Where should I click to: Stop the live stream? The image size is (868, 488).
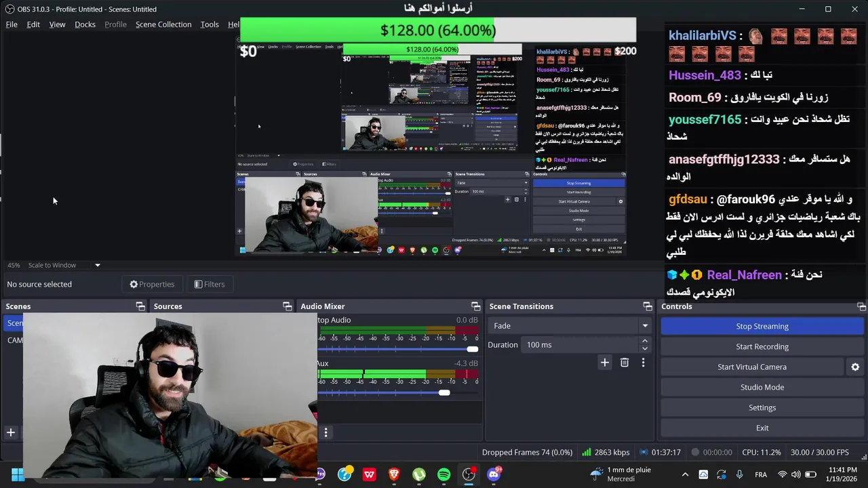point(762,326)
